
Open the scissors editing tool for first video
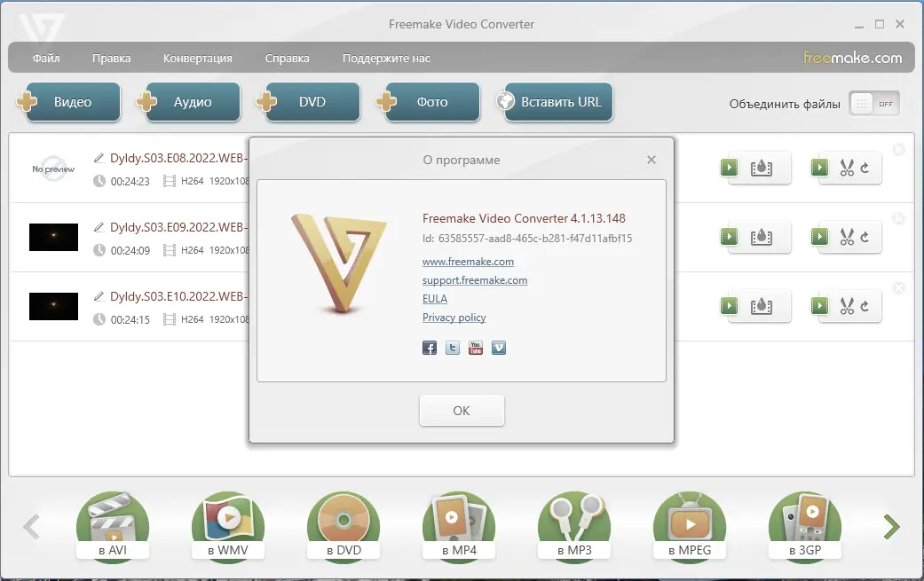pyautogui.click(x=843, y=167)
